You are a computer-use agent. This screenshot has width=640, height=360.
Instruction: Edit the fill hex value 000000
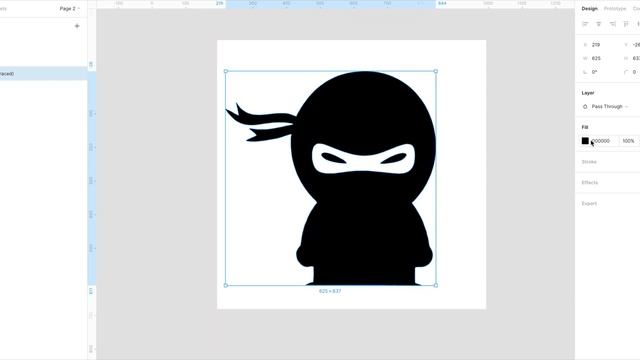pos(601,141)
